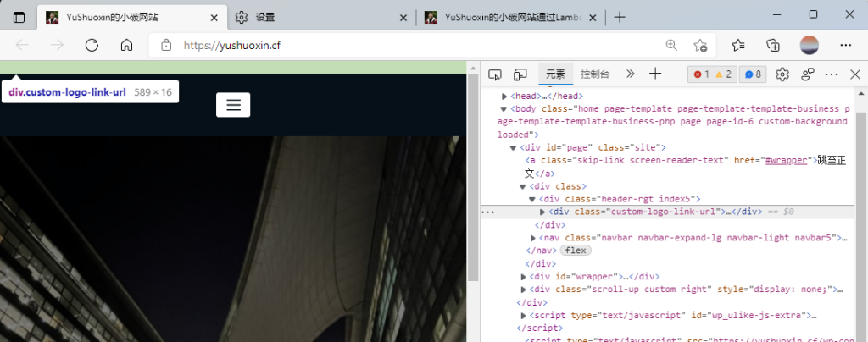Open the errors and warnings counter
The width and height of the screenshot is (868, 342).
pos(713,74)
